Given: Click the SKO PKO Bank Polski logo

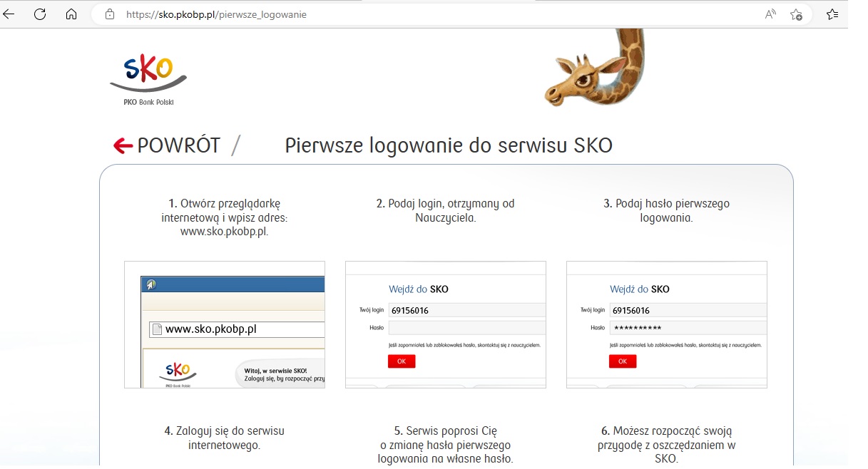Looking at the screenshot, I should pyautogui.click(x=148, y=80).
